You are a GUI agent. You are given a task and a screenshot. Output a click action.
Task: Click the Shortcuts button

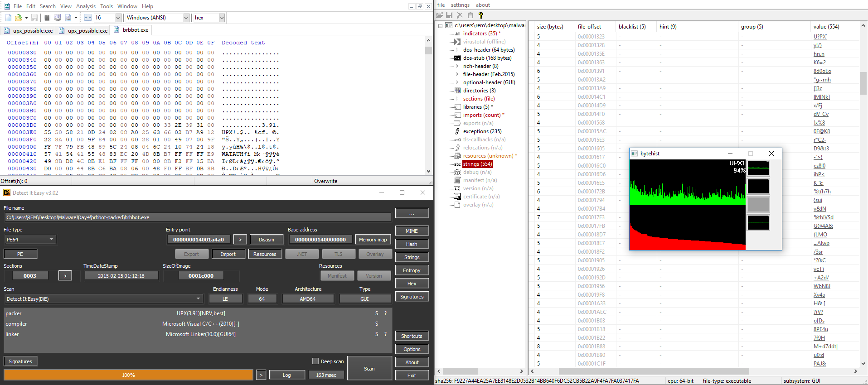[x=412, y=336]
